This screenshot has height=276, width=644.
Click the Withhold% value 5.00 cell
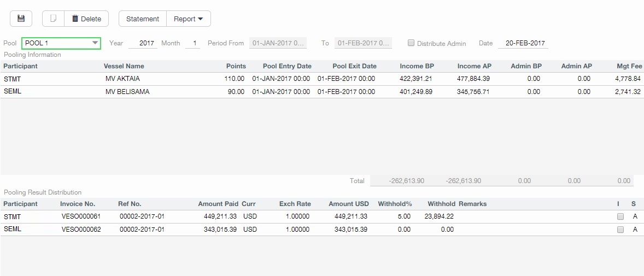click(x=403, y=216)
